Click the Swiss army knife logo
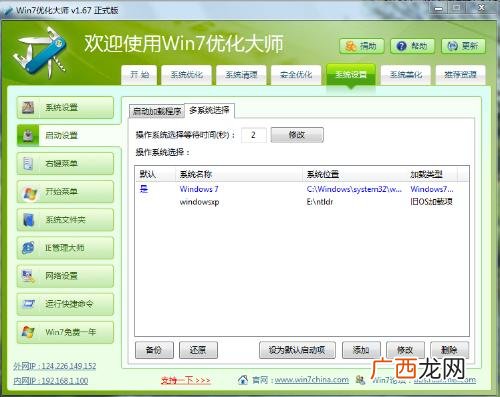The width and height of the screenshot is (500, 397). (x=40, y=52)
